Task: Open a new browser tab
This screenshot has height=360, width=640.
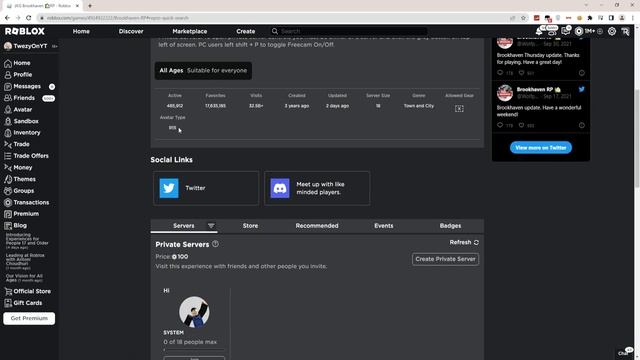Action: [x=90, y=6]
